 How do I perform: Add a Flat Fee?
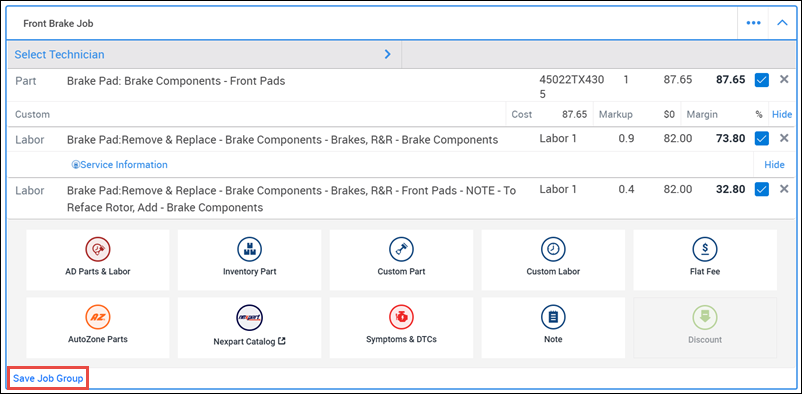pyautogui.click(x=705, y=260)
